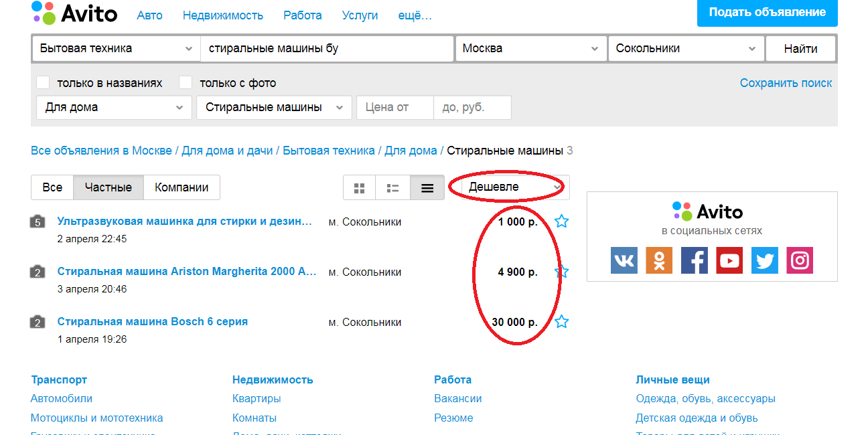868x435 pixels.
Task: Click the 'до, руб.' price field
Action: coord(473,107)
